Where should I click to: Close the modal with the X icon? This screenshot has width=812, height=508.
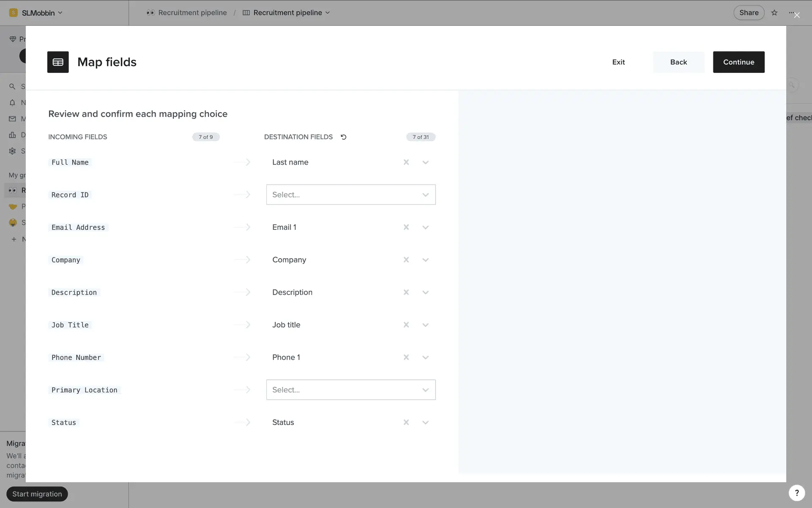click(x=797, y=15)
